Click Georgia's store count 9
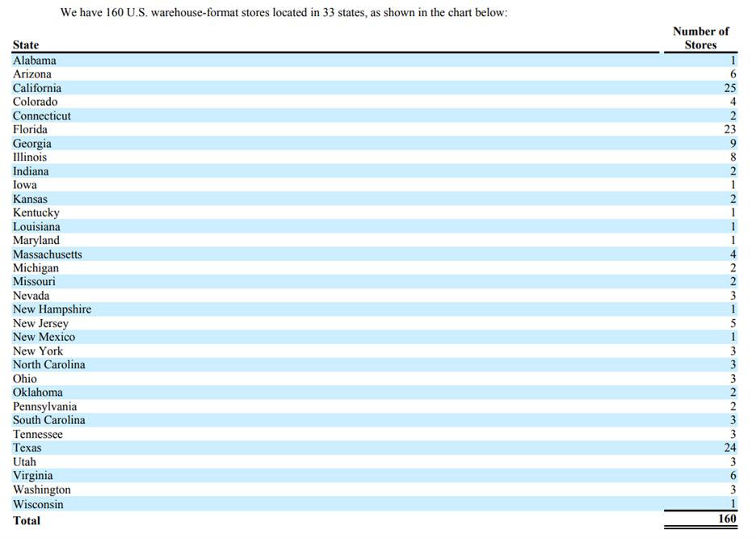 point(733,143)
